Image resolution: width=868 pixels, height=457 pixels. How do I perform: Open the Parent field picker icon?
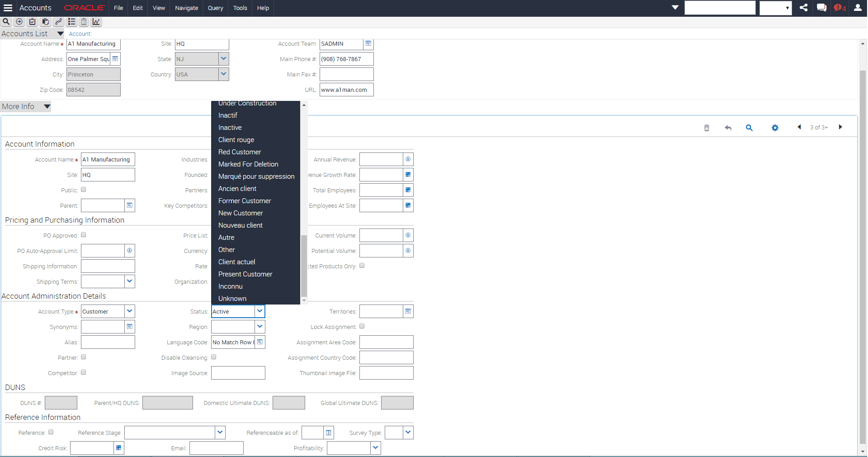point(130,205)
